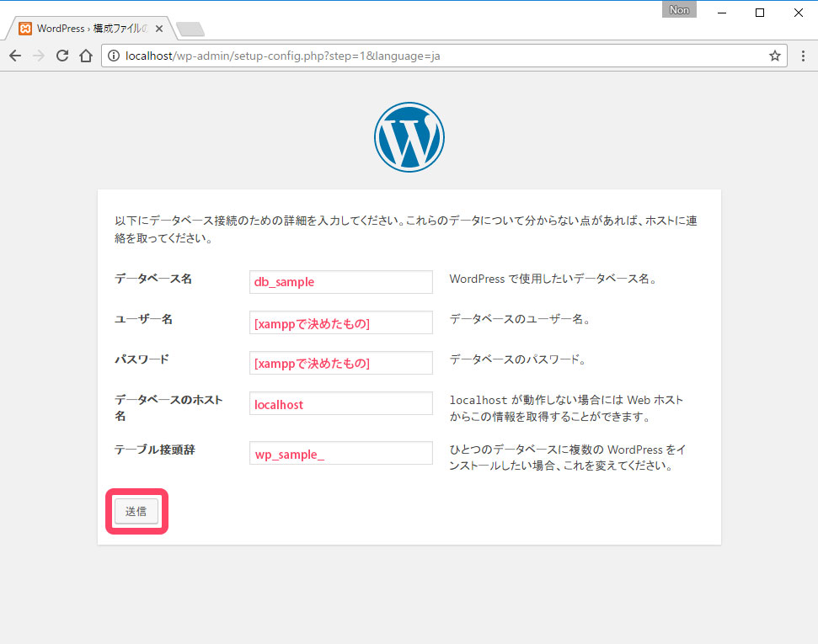The width and height of the screenshot is (818, 644).
Task: Close the WordPress tab
Action: (159, 29)
